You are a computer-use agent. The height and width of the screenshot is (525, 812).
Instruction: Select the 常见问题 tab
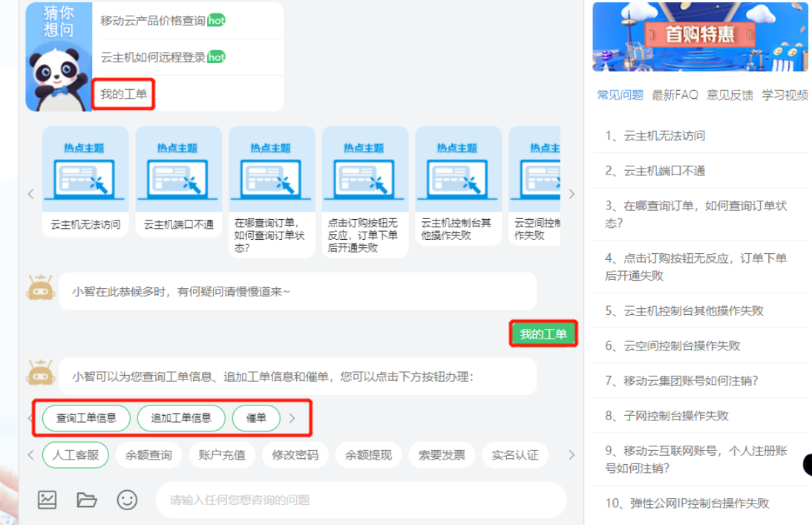tap(620, 95)
